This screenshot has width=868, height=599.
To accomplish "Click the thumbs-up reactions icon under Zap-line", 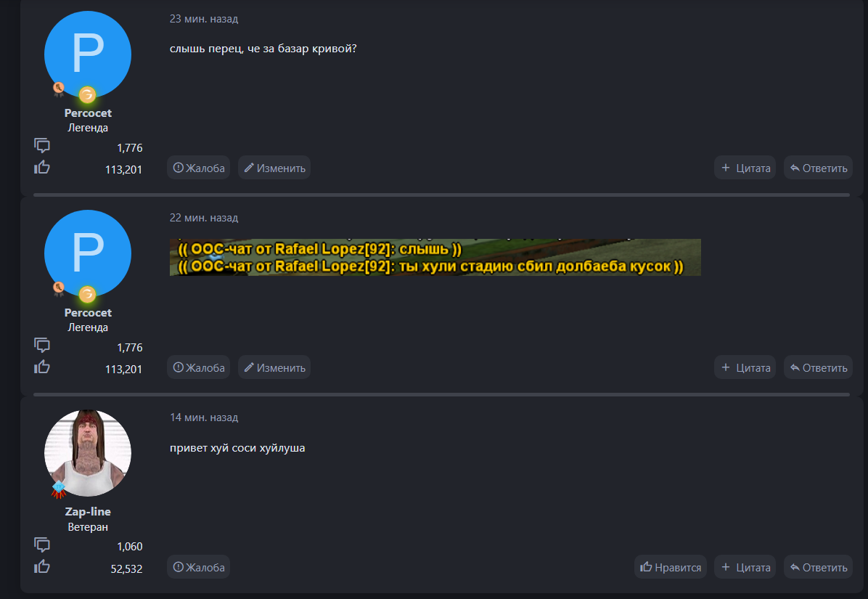I will click(42, 566).
